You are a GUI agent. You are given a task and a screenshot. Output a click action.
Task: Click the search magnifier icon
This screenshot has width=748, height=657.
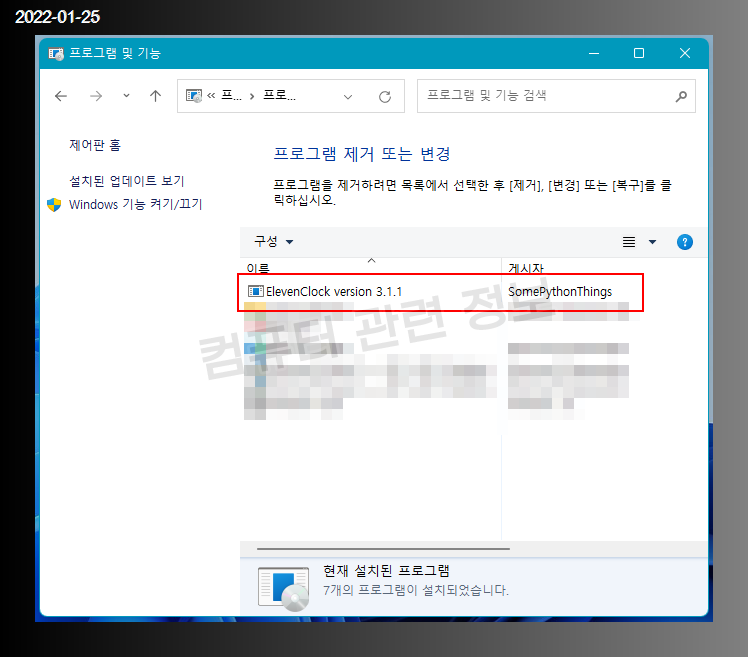pyautogui.click(x=681, y=96)
